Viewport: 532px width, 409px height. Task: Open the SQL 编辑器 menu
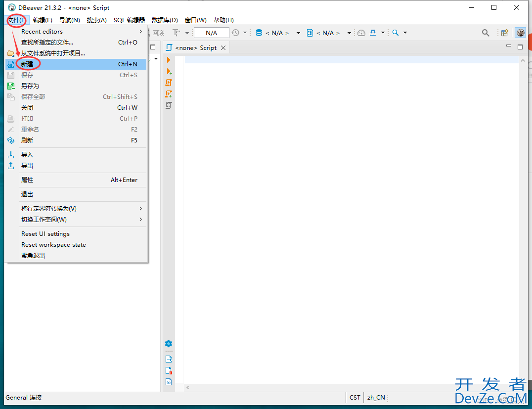click(129, 20)
